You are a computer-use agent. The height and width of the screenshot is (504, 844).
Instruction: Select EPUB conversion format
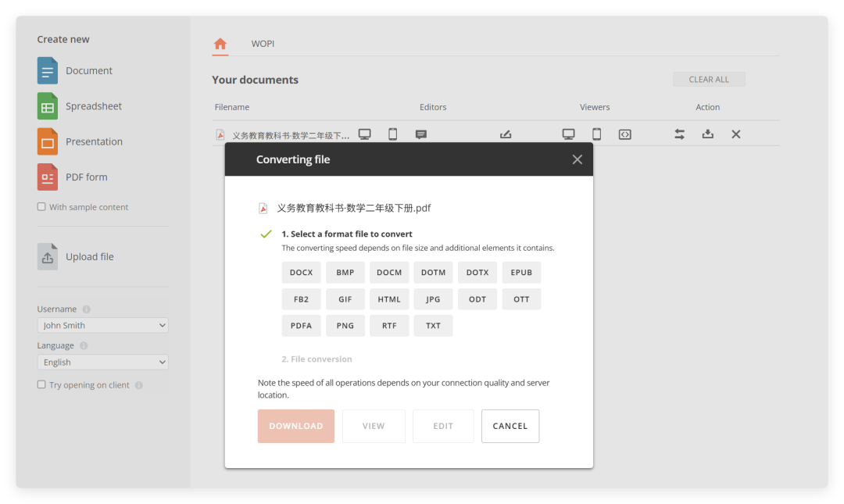pos(521,273)
